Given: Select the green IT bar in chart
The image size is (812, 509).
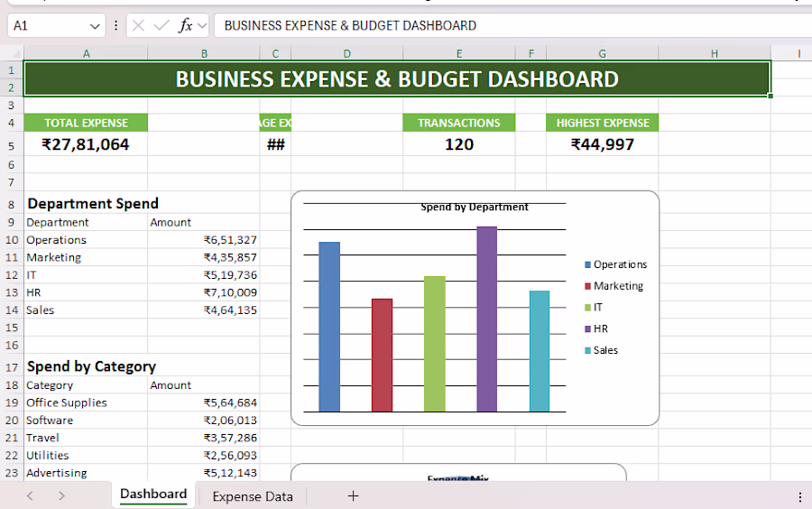Looking at the screenshot, I should click(435, 344).
